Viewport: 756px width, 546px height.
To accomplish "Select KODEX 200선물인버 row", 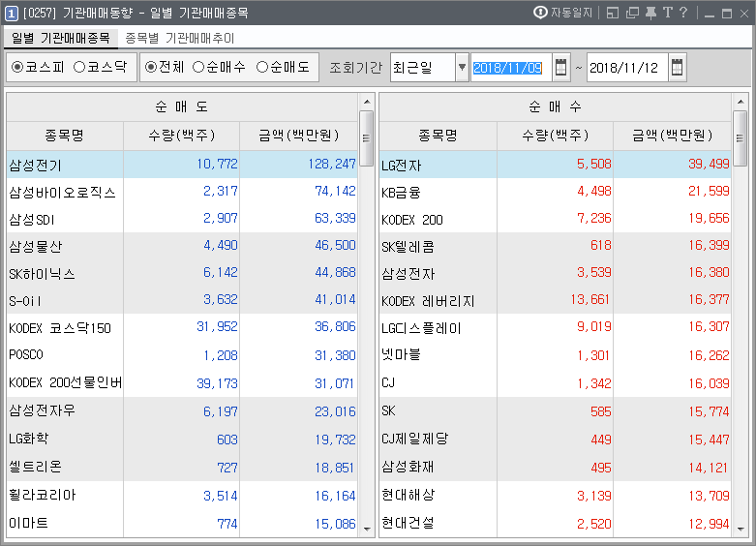I will (182, 383).
